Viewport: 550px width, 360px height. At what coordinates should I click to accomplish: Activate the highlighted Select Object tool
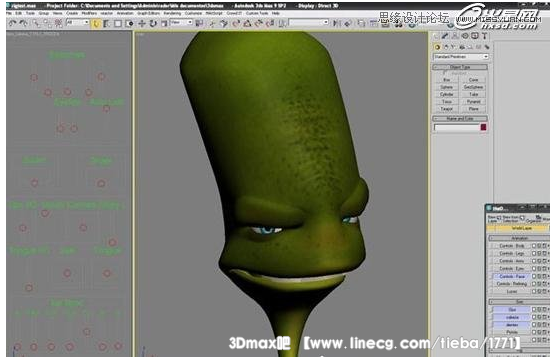(96, 24)
